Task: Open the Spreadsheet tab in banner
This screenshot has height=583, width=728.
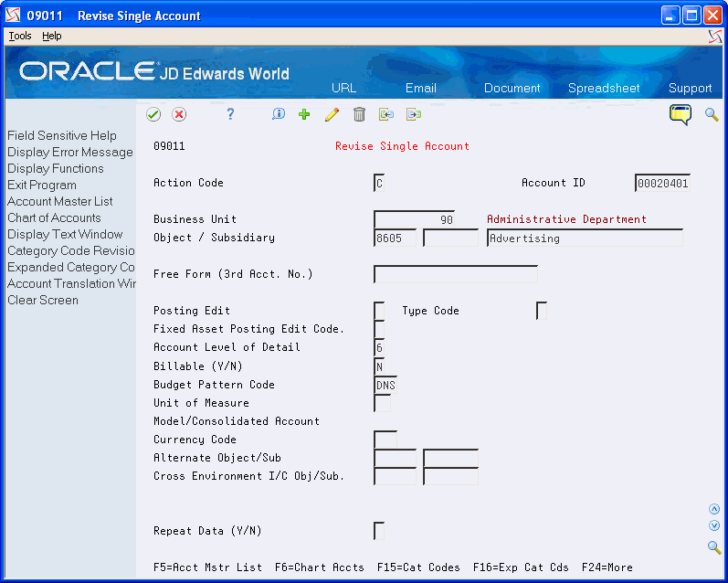Action: (604, 89)
